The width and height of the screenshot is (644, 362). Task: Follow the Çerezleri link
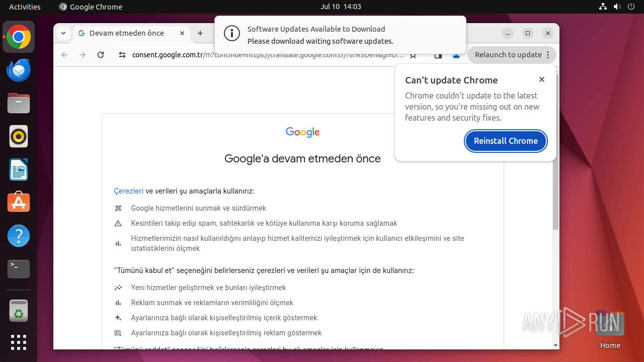(129, 191)
